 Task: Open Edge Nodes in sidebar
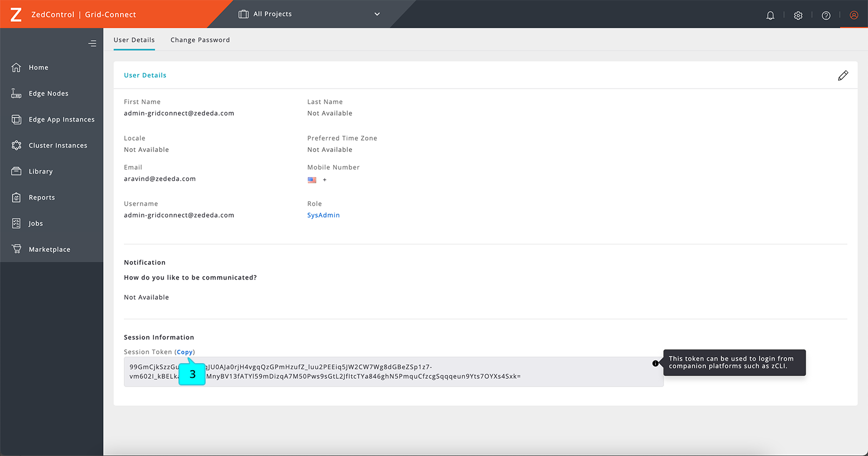point(48,93)
